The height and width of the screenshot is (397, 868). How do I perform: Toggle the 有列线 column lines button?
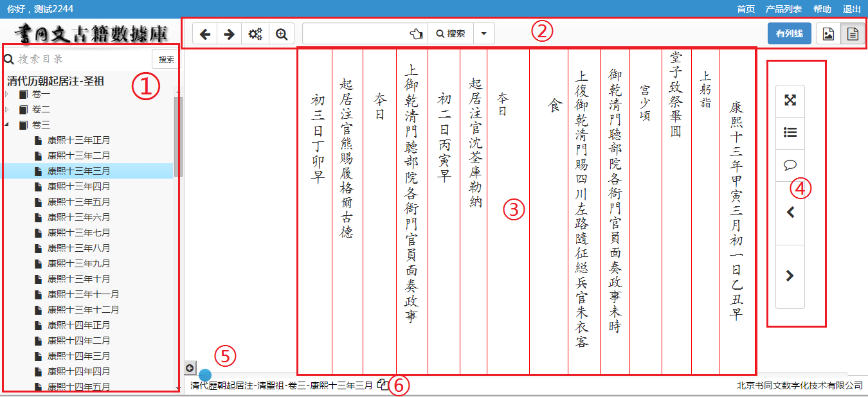coord(789,34)
